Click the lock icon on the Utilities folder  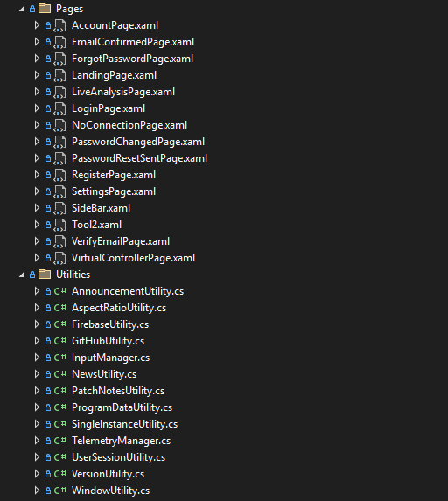pos(32,275)
